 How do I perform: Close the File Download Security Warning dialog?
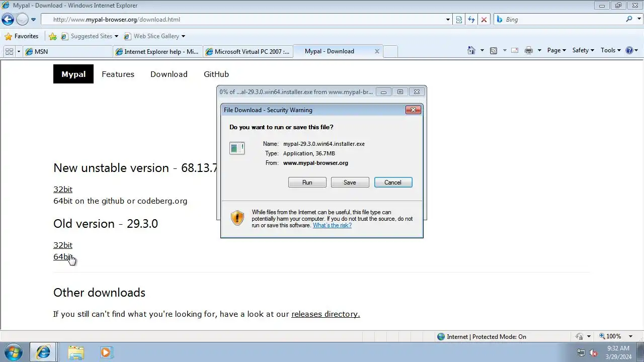tap(413, 110)
